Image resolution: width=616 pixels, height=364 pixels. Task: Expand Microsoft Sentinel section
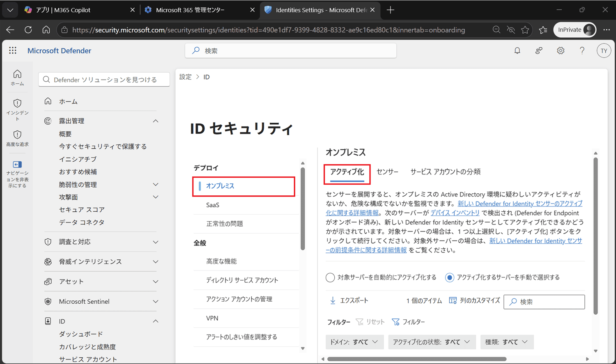[156, 301]
